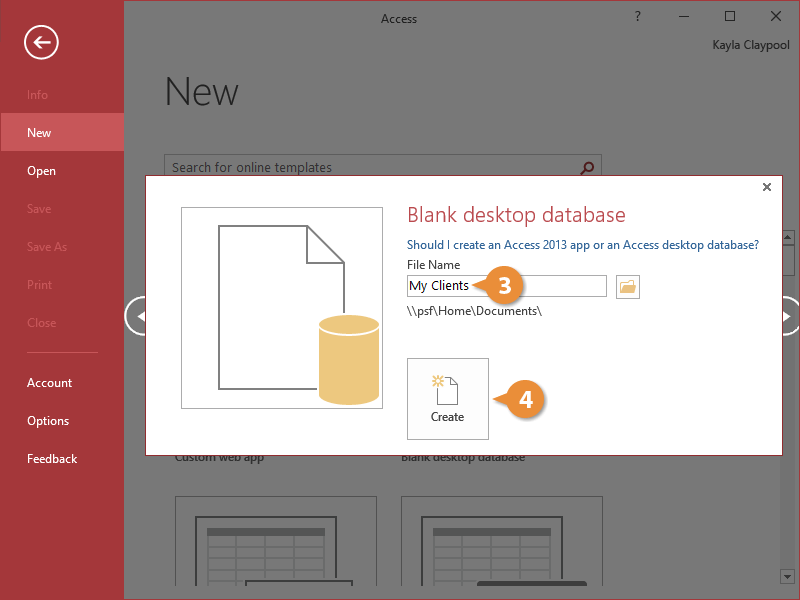Screen dimensions: 800x600
Task: Close the Blank desktop database dialog
Action: click(767, 187)
